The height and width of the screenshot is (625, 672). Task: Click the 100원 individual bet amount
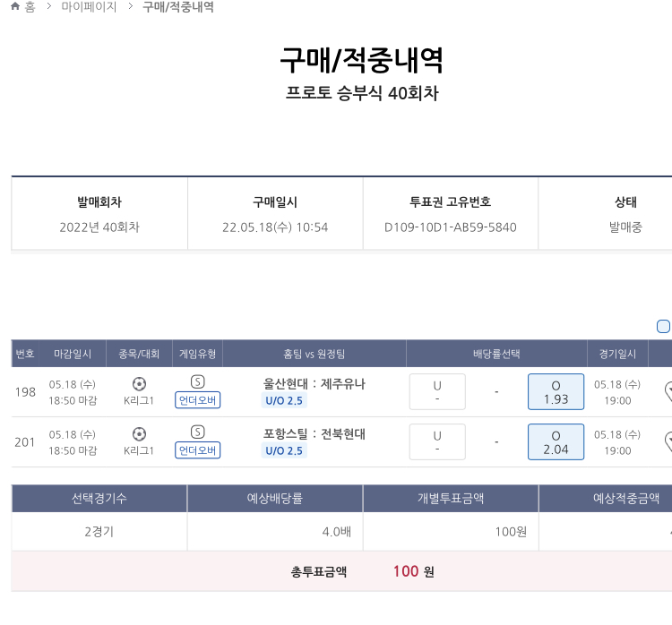tap(511, 532)
